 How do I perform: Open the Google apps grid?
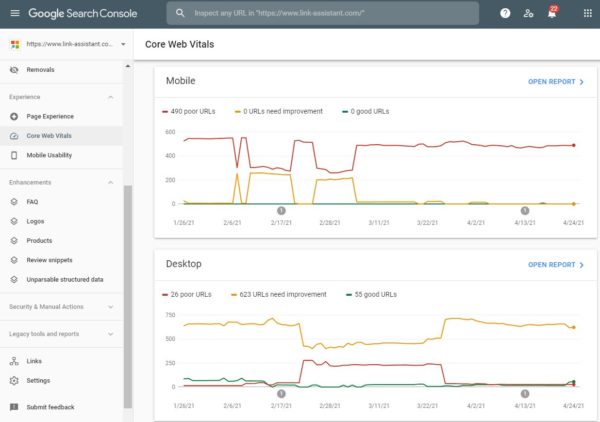click(588, 13)
